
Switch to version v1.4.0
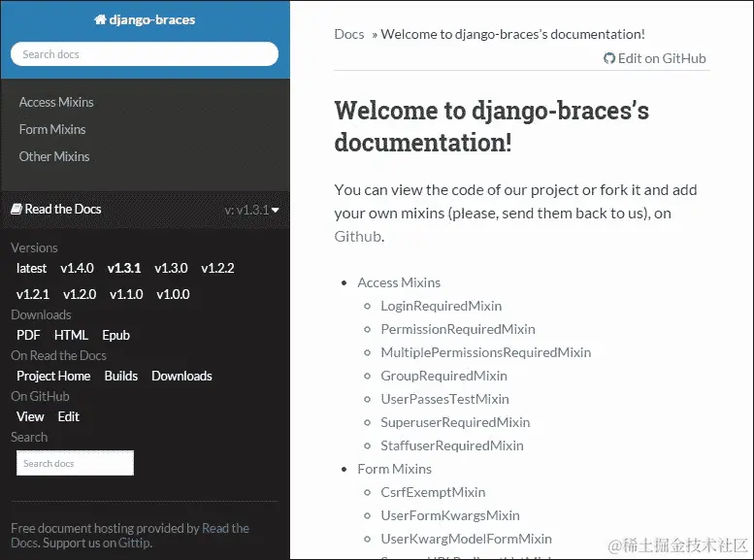coord(77,268)
